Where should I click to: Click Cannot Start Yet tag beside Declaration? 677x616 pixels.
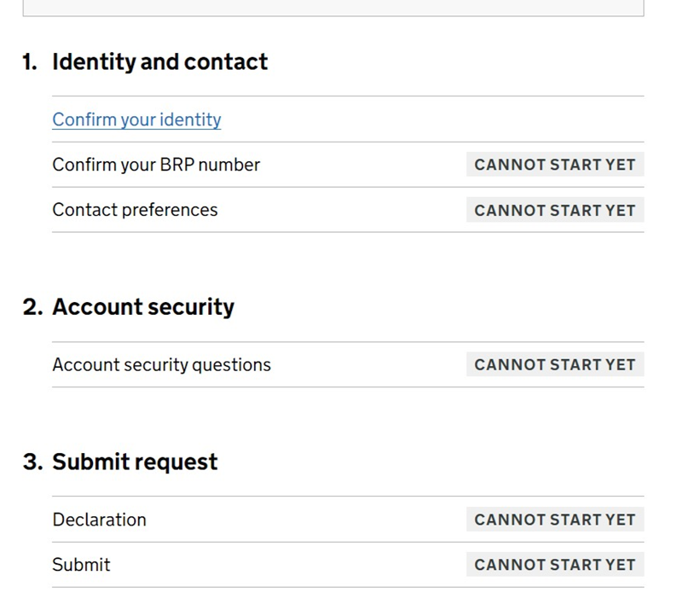[555, 520]
